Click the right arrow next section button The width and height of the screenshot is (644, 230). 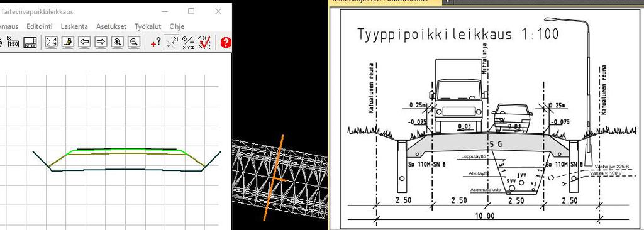pyautogui.click(x=101, y=42)
